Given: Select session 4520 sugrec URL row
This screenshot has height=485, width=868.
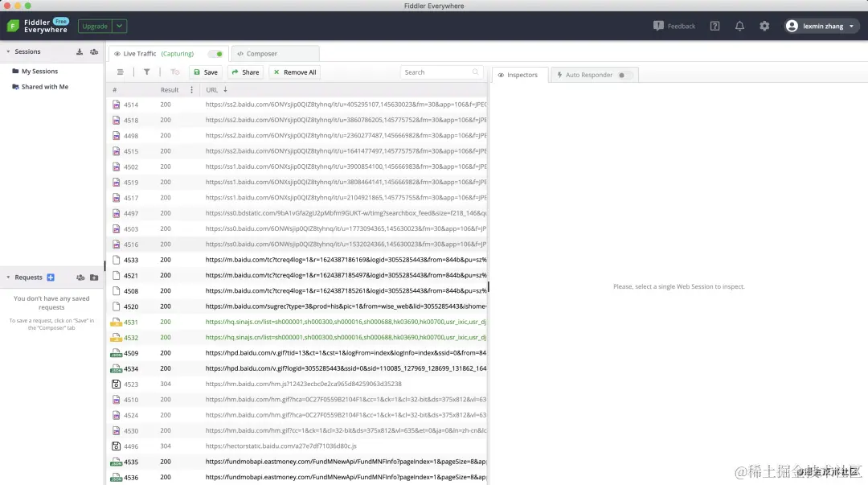Looking at the screenshot, I should pyautogui.click(x=346, y=306).
